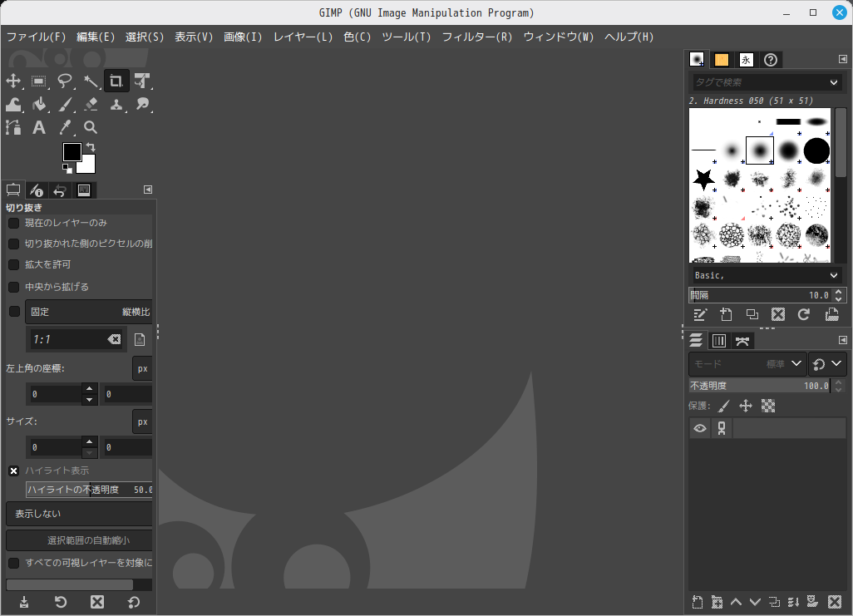Select the Eraser tool
Screen dimensions: 853x616
point(91,104)
